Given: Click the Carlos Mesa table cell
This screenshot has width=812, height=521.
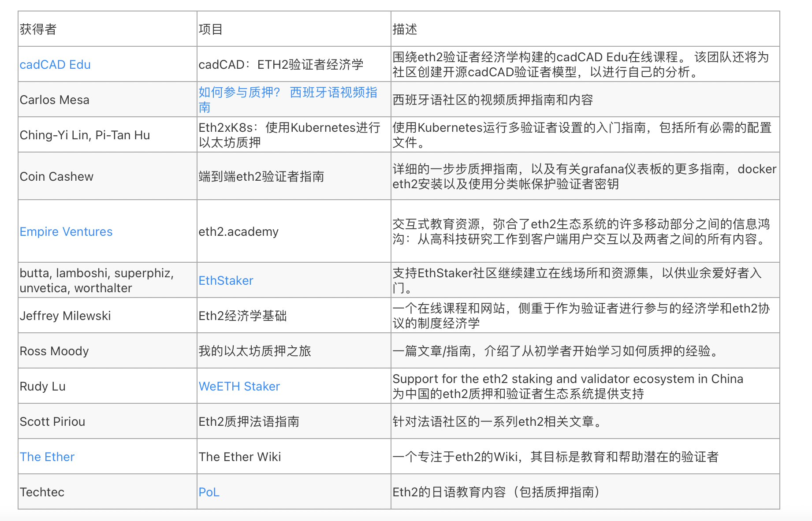Looking at the screenshot, I should coord(55,99).
